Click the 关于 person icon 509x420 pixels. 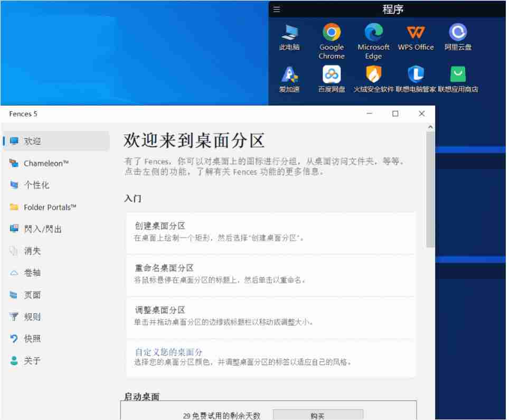14,360
